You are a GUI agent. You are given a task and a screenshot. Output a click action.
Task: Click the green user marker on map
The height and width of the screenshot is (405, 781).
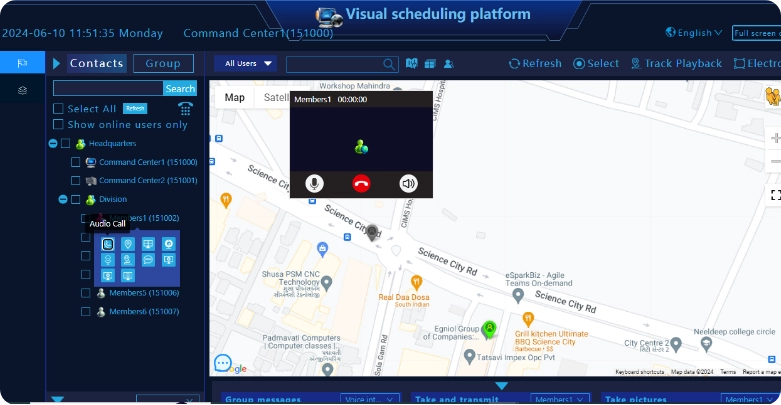(489, 328)
